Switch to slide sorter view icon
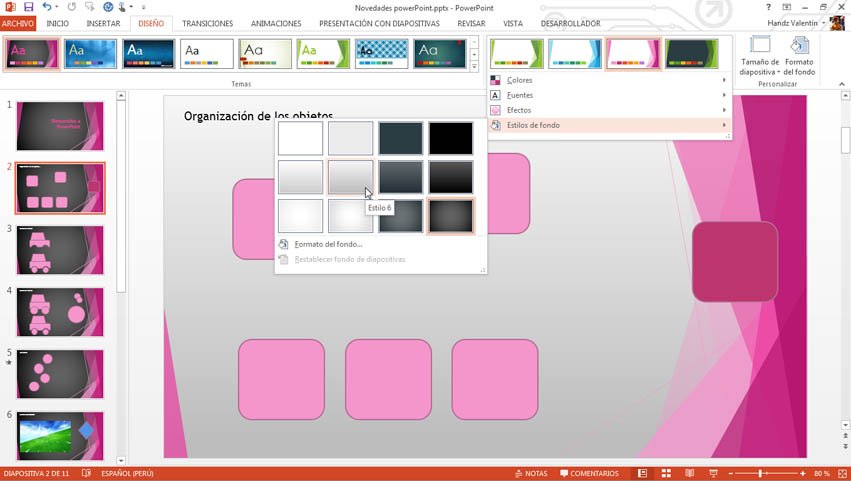Viewport: 851px width, 481px height. coord(664,473)
